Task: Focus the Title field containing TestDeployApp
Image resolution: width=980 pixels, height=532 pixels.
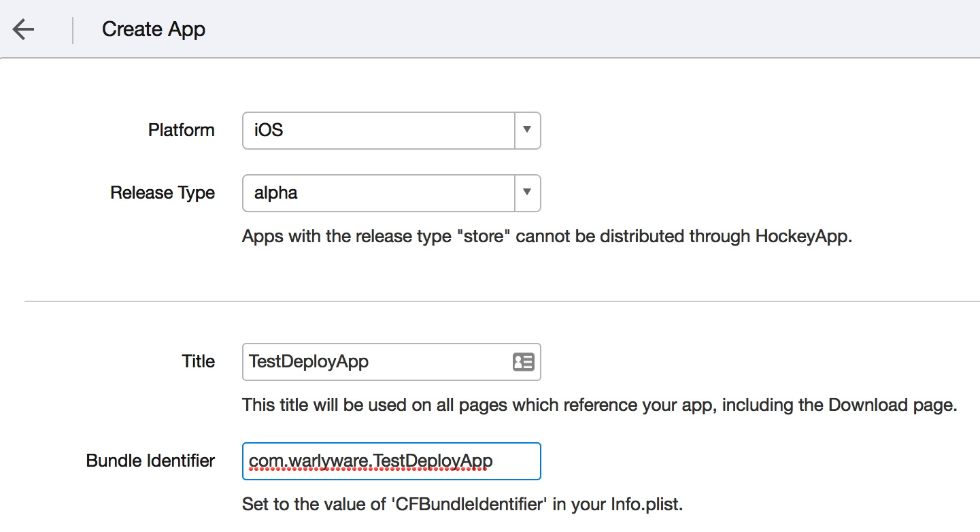Action: (374, 362)
